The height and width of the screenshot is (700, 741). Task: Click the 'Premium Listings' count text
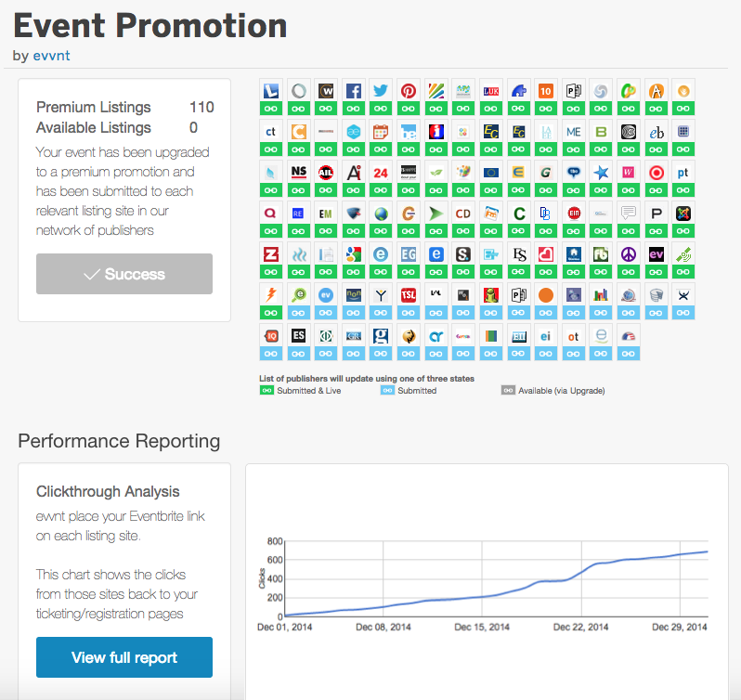(201, 107)
